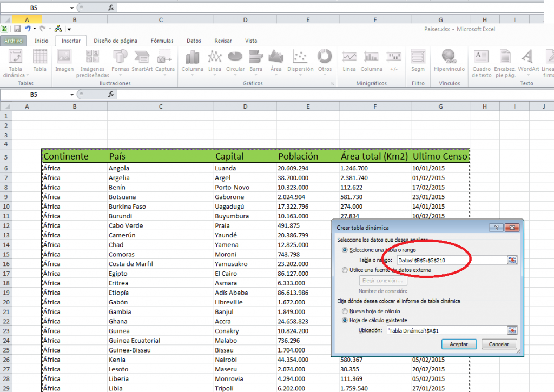Switch to the Vista tab

(251, 41)
